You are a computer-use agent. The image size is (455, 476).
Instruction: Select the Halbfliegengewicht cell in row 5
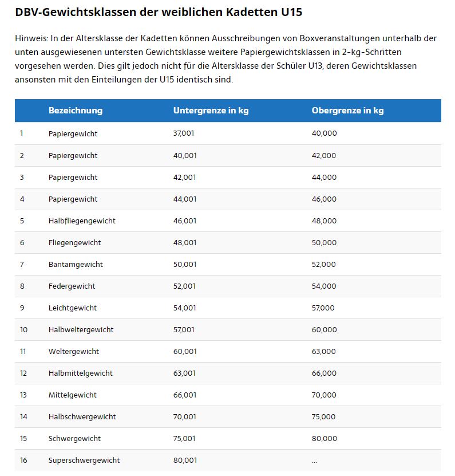[82, 221]
